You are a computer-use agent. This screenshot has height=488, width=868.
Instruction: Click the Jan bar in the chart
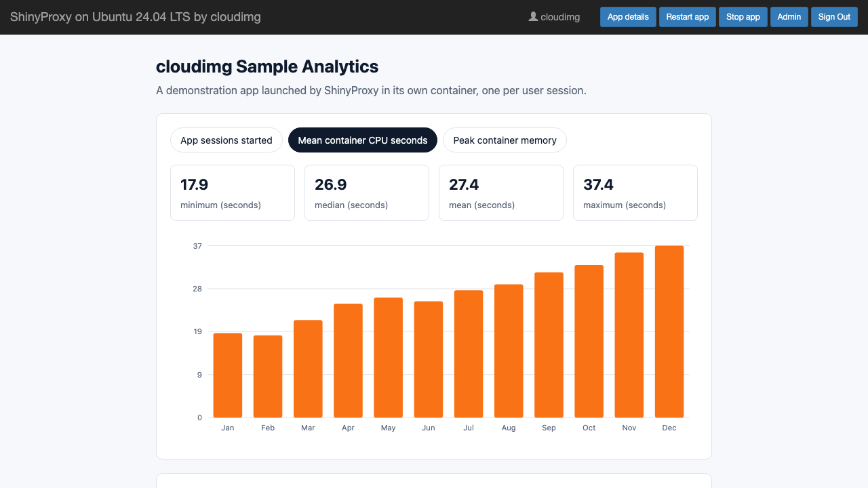[228, 375]
